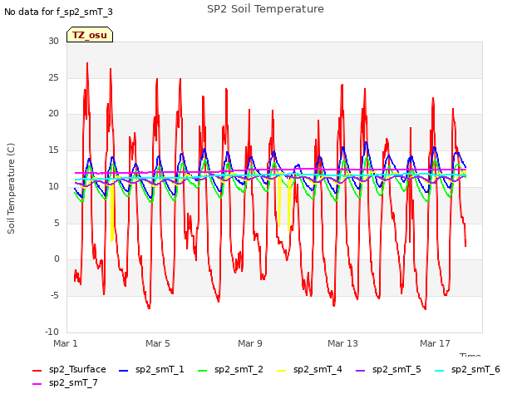
Task: Toggle sp2_smT_4 series in legend
Action: point(309,369)
